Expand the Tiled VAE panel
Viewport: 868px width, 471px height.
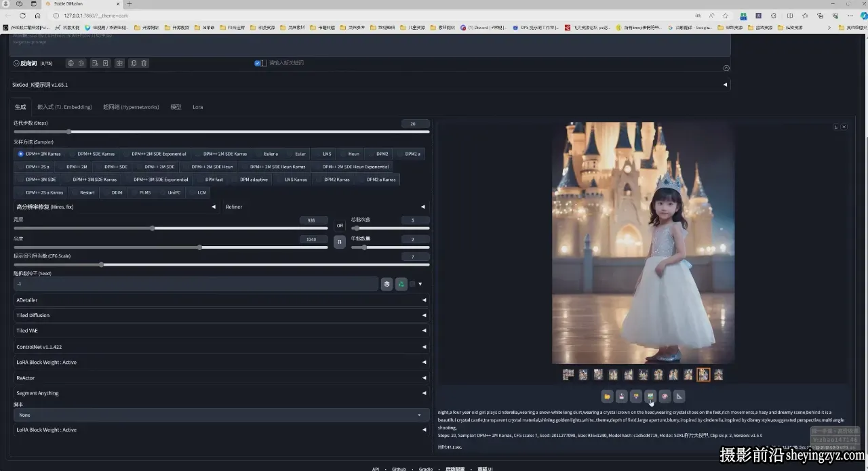[x=221, y=331]
